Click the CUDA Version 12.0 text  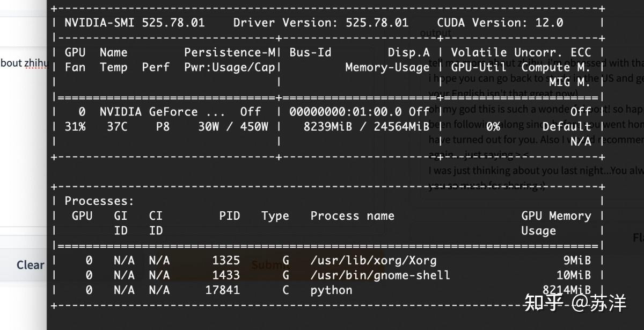[500, 23]
